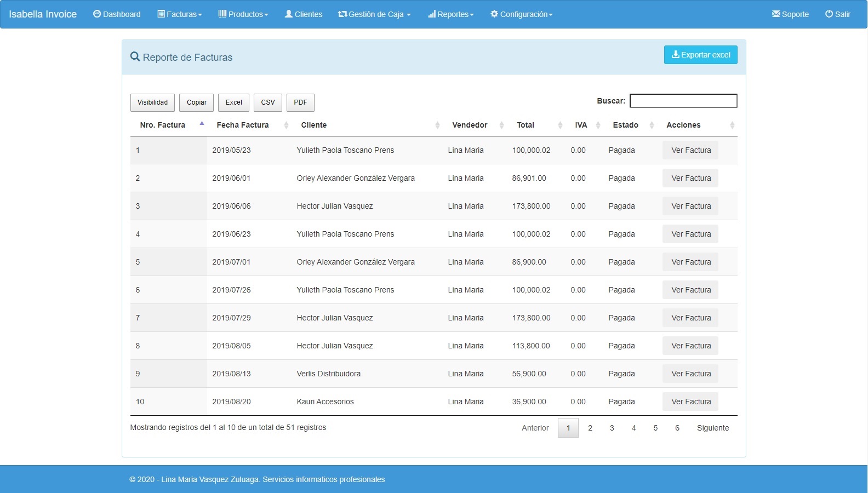This screenshot has height=493, width=868.
Task: Toggle column Visibilidad button
Action: [x=152, y=102]
